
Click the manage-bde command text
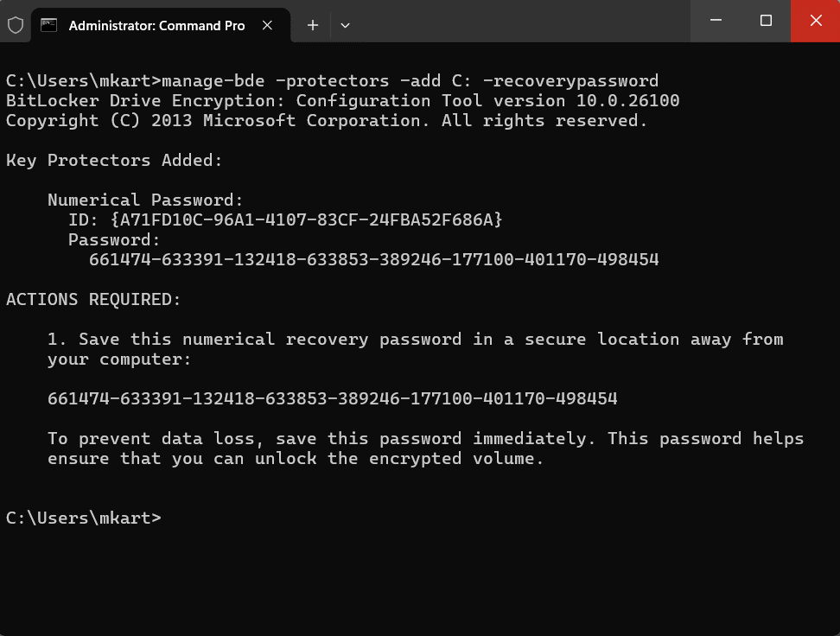coord(410,80)
